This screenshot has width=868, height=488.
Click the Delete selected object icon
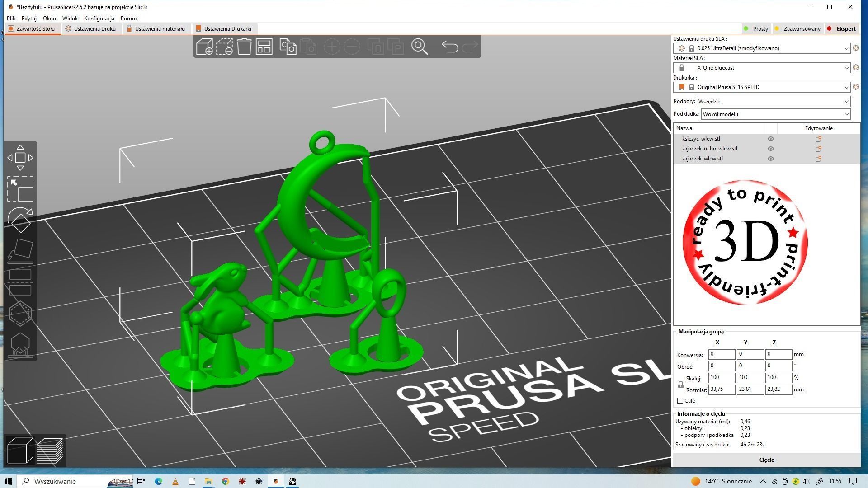(x=224, y=47)
